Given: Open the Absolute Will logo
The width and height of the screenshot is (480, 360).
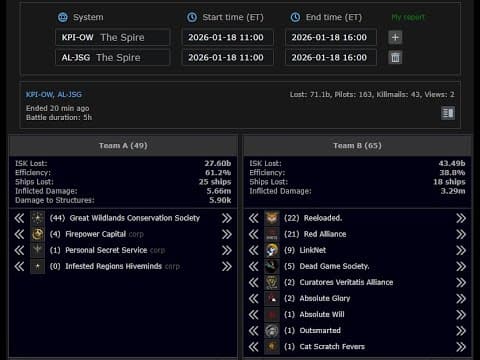Looking at the screenshot, I should click(x=272, y=314).
